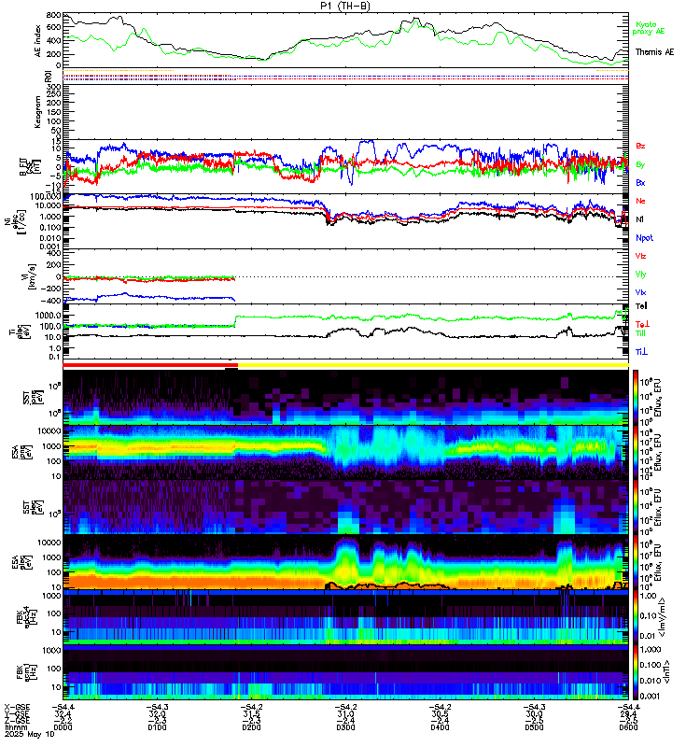Screen dimensions: 700x747
Task: Click the AE index y-axis label
Action: coord(38,40)
